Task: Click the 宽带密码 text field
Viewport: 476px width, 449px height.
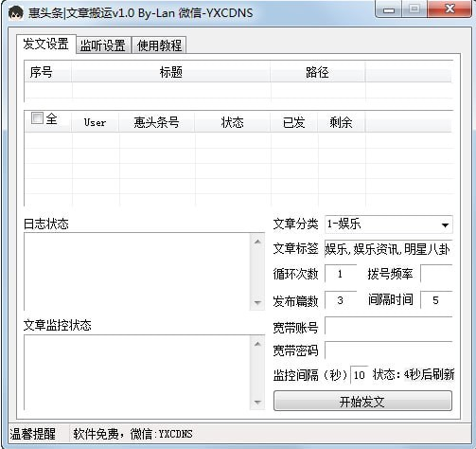Action: (389, 350)
